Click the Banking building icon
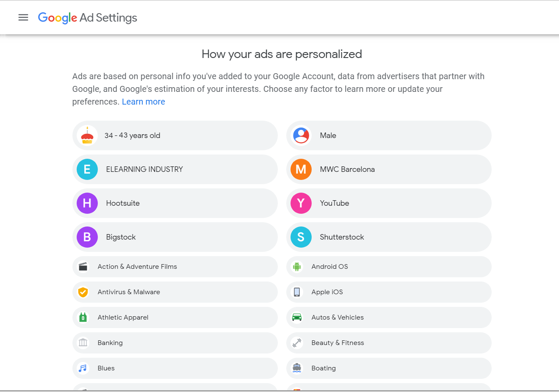 point(83,343)
